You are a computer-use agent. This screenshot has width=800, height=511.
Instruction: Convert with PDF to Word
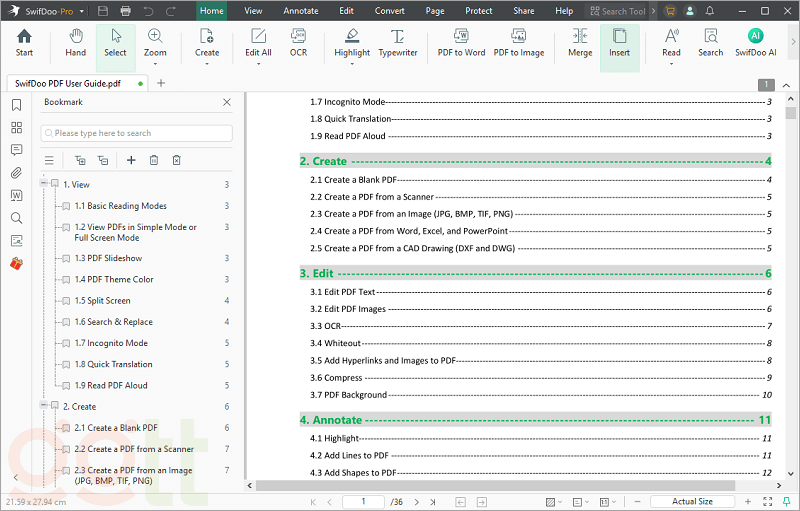(x=461, y=42)
